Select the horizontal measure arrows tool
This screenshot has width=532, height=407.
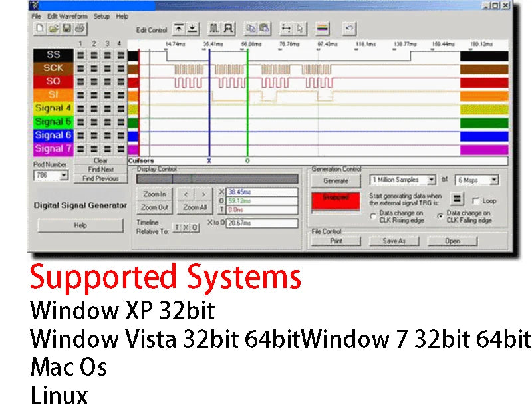tap(287, 29)
